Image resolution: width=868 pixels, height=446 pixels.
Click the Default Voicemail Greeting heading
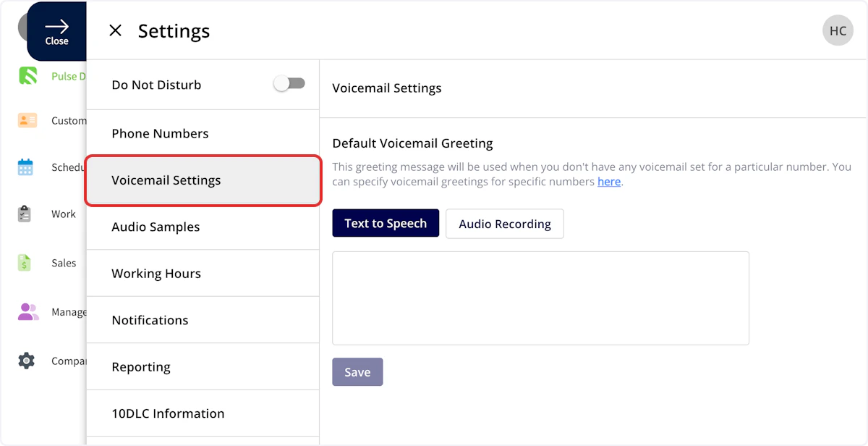[412, 143]
